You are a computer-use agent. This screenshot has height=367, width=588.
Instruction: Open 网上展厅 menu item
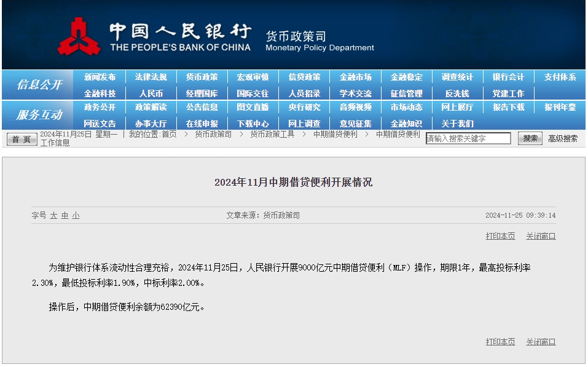coord(457,108)
